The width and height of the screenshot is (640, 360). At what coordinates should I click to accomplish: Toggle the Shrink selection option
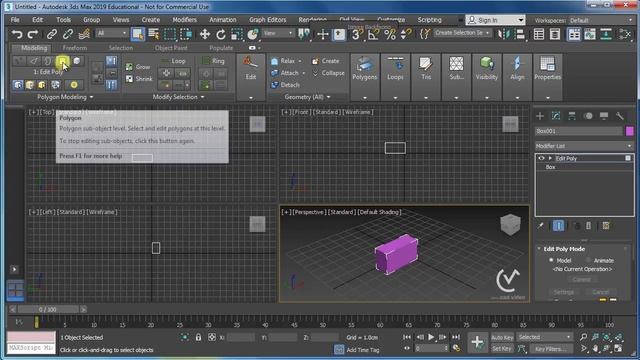[x=139, y=79]
